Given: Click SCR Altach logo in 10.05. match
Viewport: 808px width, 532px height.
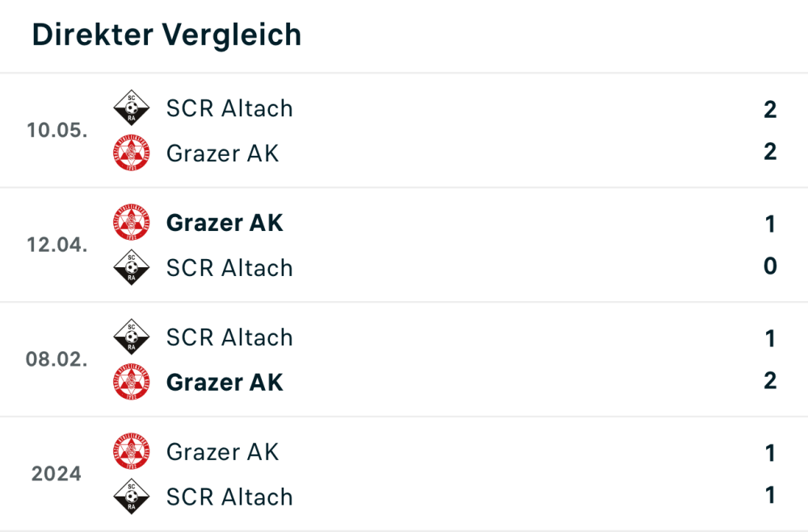Looking at the screenshot, I should [131, 108].
